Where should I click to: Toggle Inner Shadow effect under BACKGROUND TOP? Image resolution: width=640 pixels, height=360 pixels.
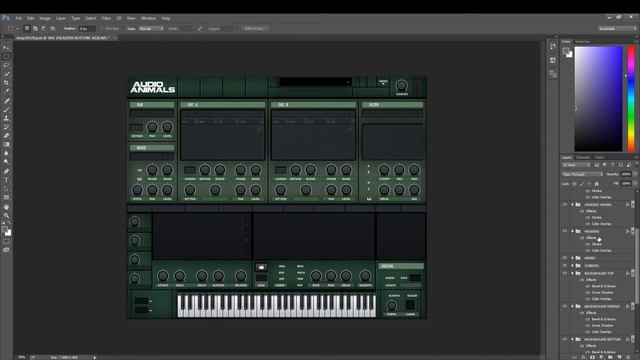tap(588, 292)
